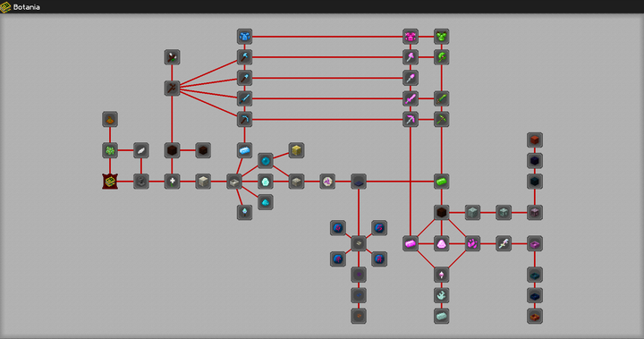Open the yellow block node
Viewport: 644px width, 339px height.
296,150
